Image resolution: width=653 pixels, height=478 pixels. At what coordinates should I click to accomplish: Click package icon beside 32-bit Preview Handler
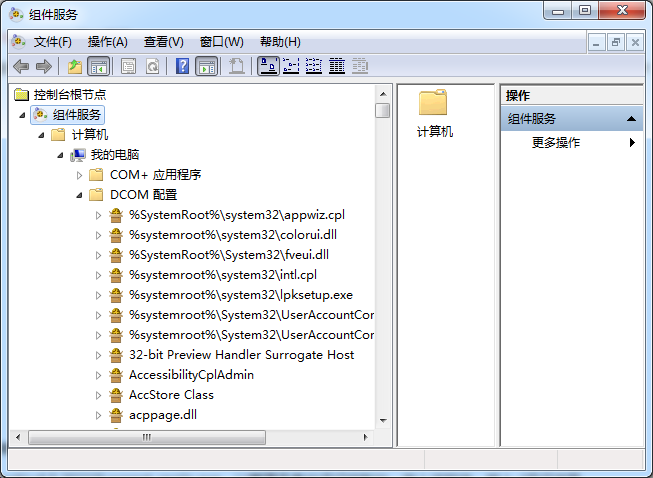[x=116, y=355]
